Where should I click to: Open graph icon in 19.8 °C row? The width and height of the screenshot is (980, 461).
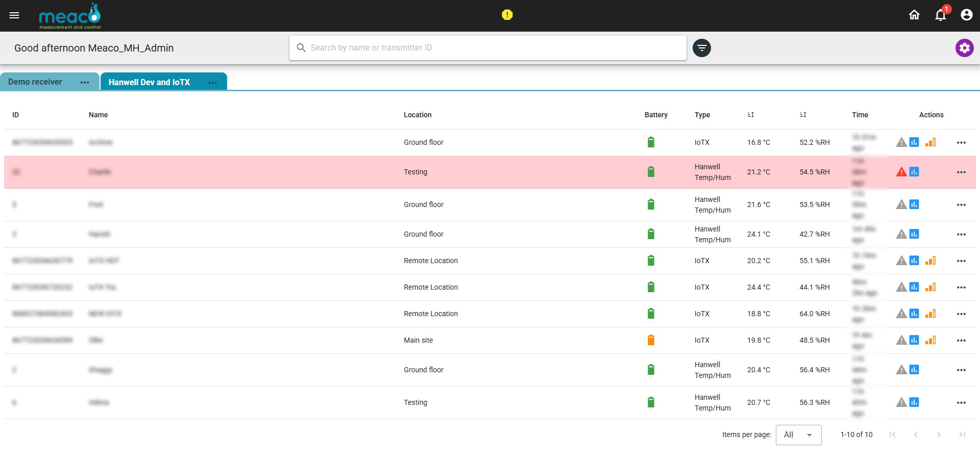coord(914,340)
